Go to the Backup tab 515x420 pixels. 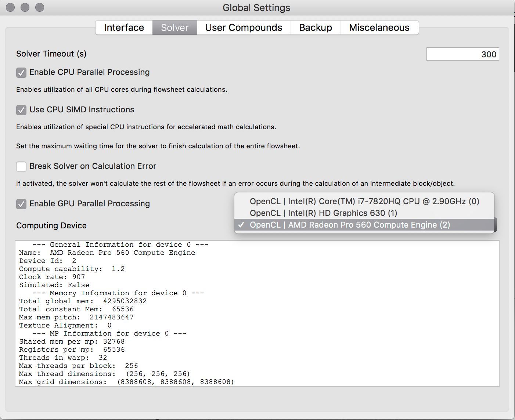tap(316, 28)
